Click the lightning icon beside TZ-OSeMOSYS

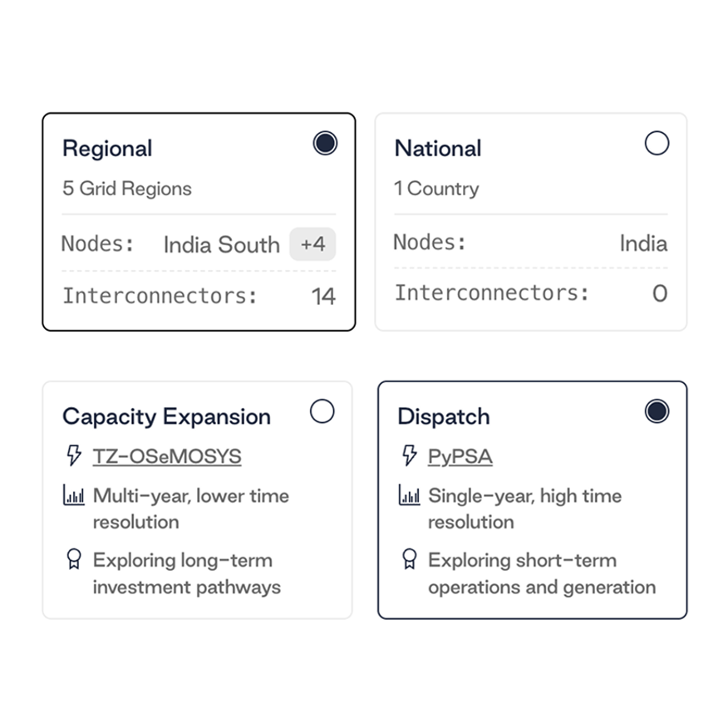74,455
